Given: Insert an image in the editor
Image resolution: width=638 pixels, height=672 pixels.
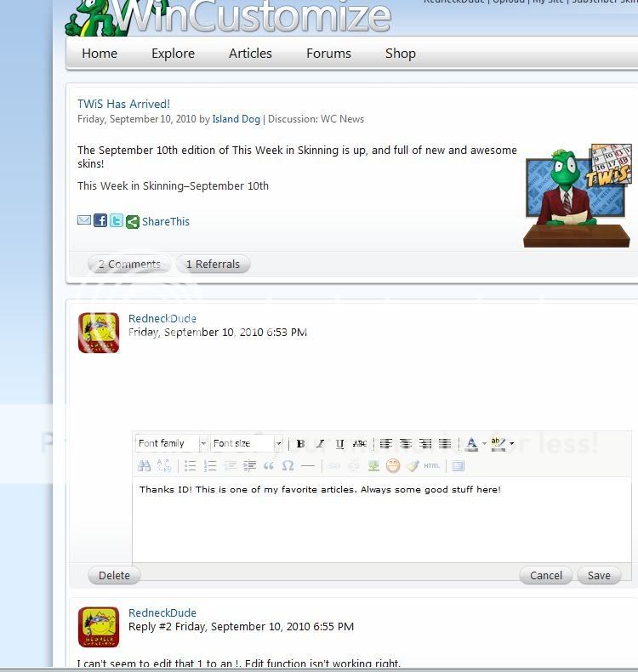Looking at the screenshot, I should 373,465.
